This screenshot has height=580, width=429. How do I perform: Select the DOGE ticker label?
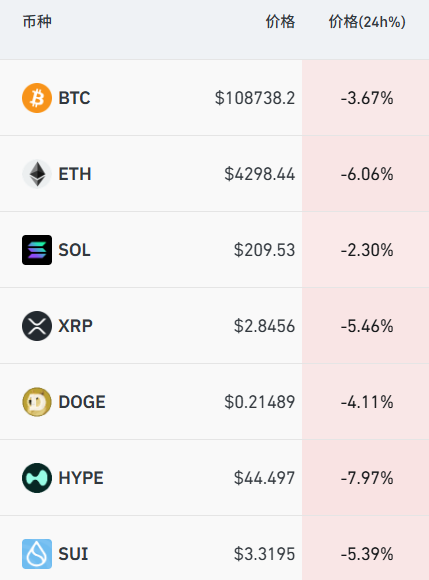82,402
